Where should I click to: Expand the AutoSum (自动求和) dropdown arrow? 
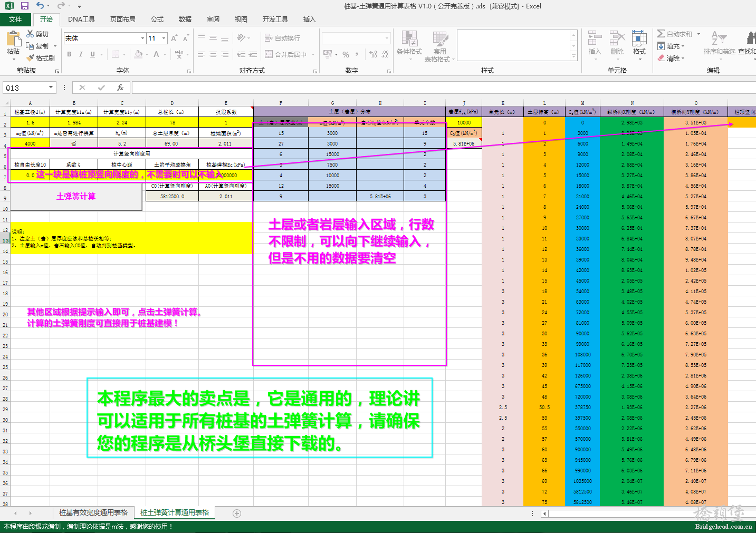click(x=698, y=34)
